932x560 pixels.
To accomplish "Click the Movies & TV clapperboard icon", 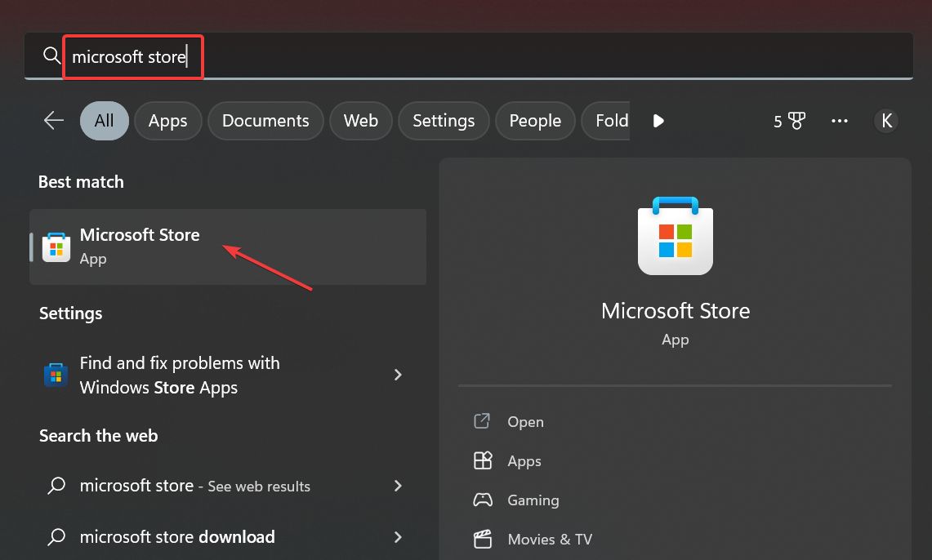I will 483,540.
